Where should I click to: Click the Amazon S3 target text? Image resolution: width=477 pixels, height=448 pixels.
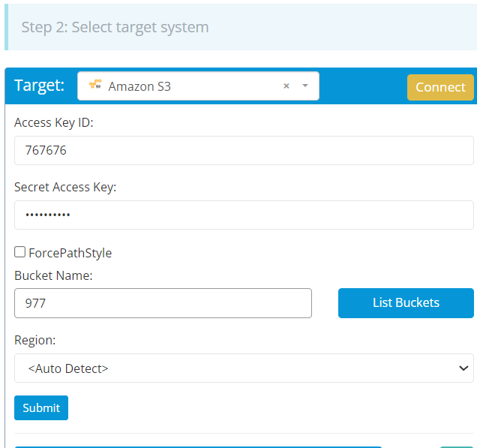tap(139, 86)
